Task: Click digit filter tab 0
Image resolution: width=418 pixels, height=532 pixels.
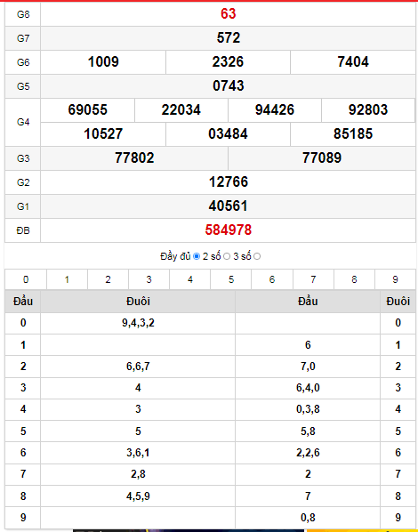Action: [26, 279]
